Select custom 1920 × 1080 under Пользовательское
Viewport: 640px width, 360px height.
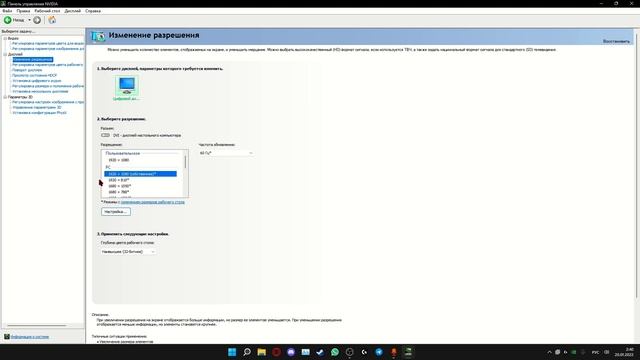[119, 160]
